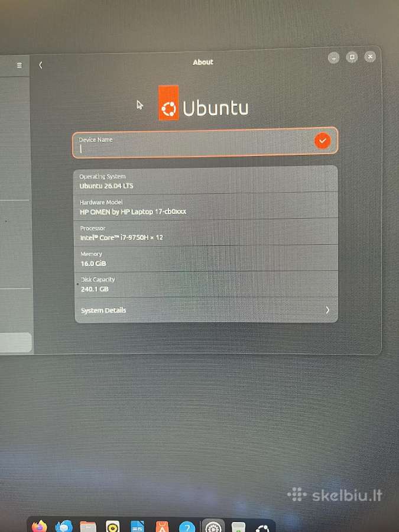Expand the System Details row
Image resolution: width=399 pixels, height=532 pixels.
coord(206,310)
